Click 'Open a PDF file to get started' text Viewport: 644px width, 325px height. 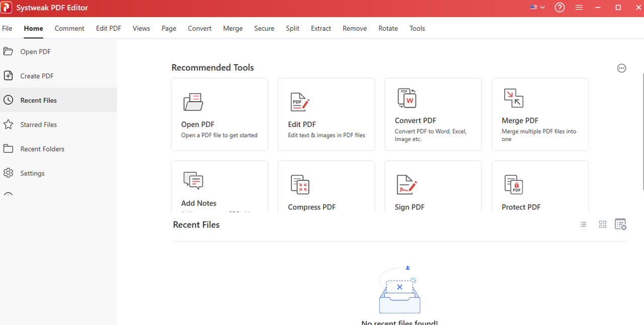pyautogui.click(x=219, y=135)
